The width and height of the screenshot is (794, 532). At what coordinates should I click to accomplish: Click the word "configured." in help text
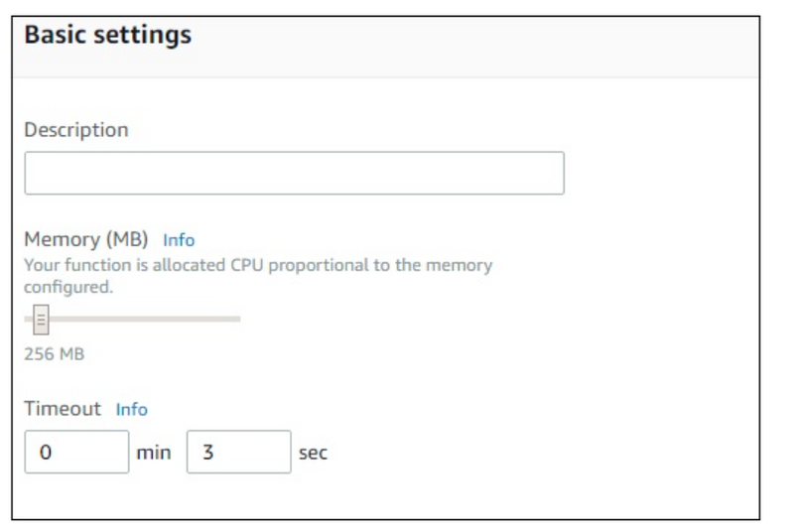[x=68, y=287]
